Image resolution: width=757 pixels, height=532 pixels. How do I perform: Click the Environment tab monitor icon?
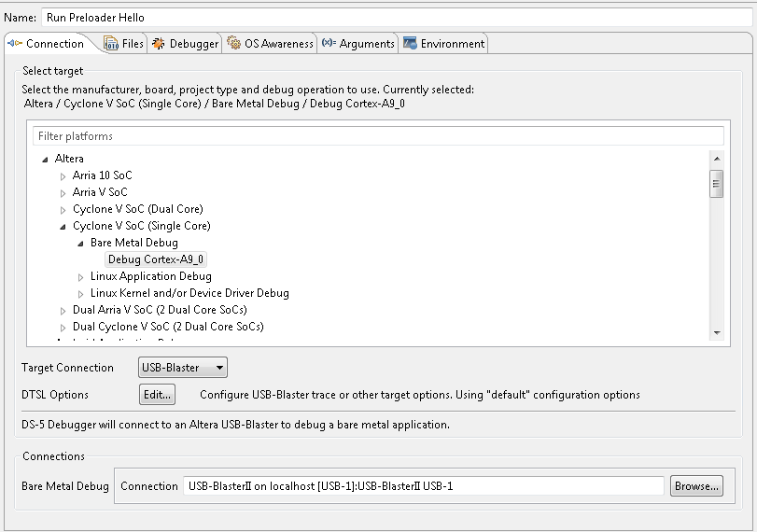[x=410, y=44]
